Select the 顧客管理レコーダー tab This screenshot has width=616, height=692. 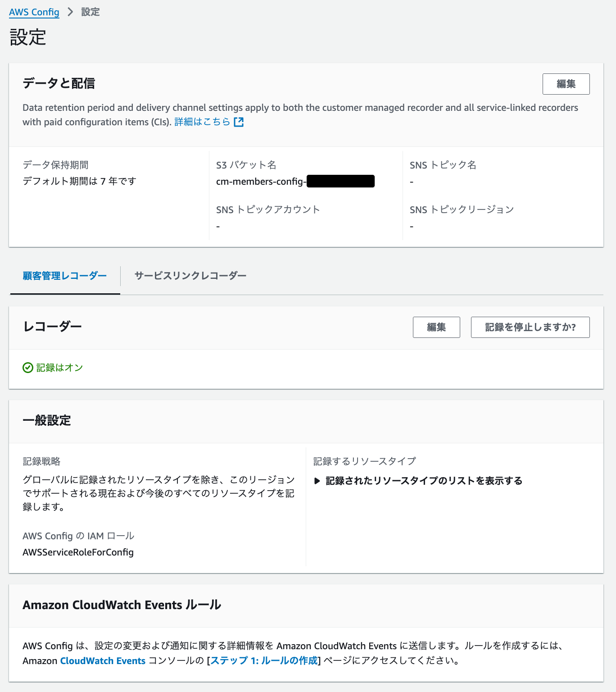[64, 276]
